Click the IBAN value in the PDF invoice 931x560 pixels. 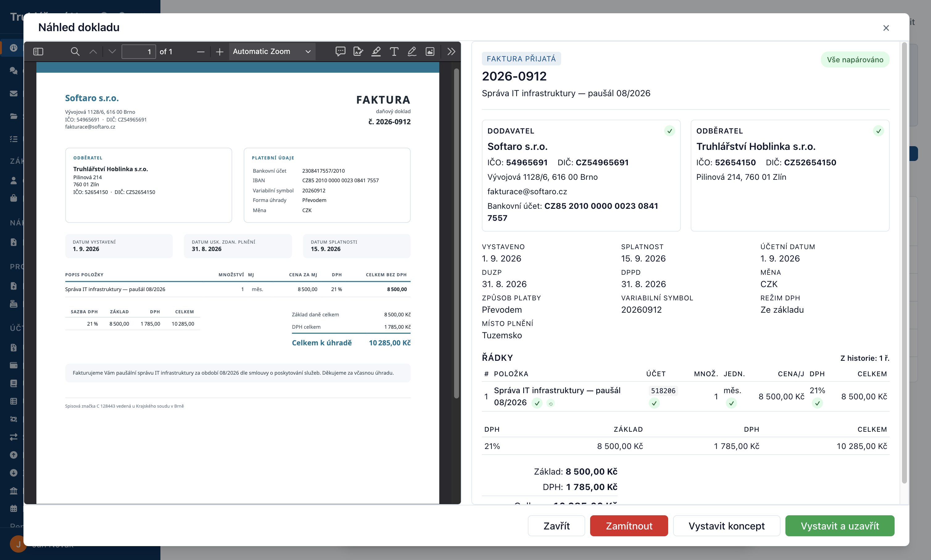point(340,180)
